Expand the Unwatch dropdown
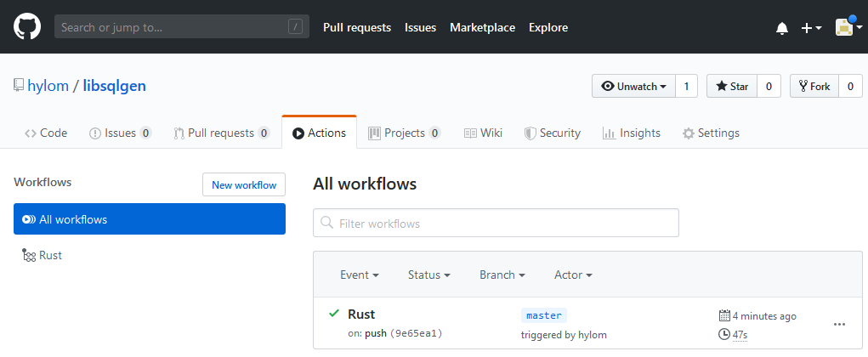This screenshot has width=868, height=357. (633, 86)
